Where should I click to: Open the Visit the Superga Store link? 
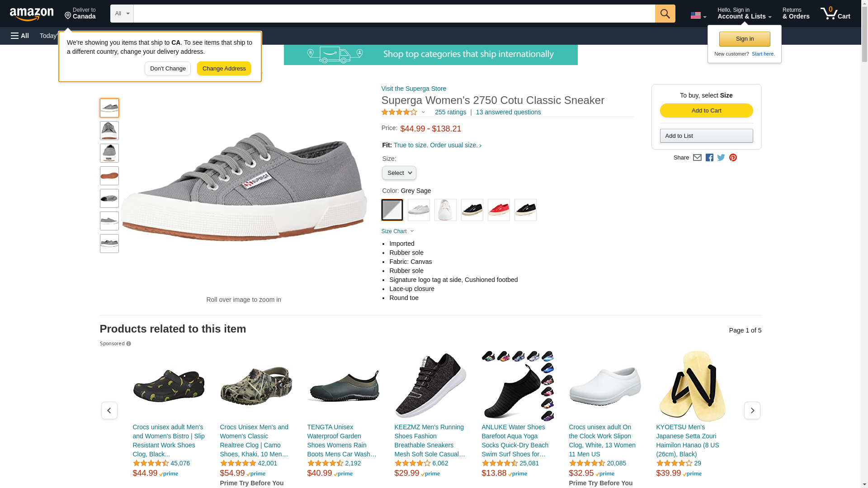[414, 89]
